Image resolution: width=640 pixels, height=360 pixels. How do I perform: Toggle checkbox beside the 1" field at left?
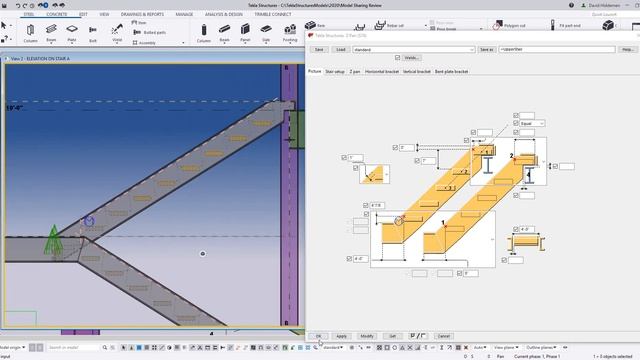point(344,157)
